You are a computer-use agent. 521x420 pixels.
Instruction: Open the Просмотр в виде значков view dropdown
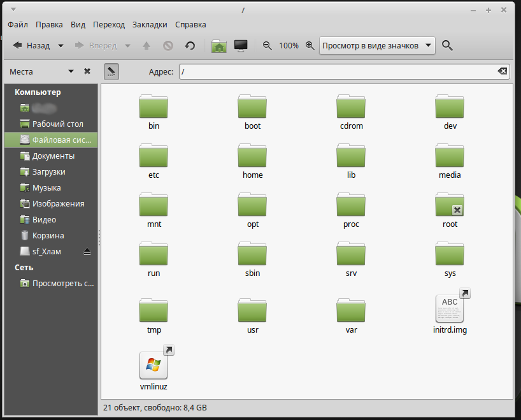pyautogui.click(x=377, y=45)
